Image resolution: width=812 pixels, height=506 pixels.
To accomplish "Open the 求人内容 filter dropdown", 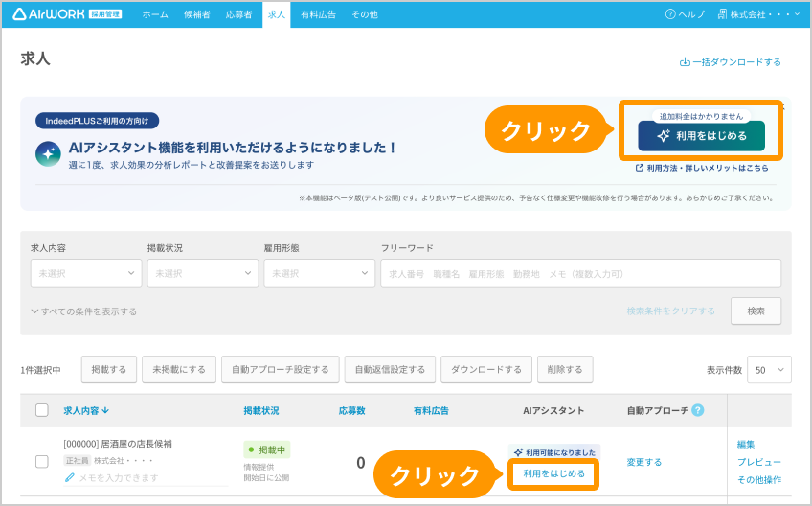I will tap(86, 273).
